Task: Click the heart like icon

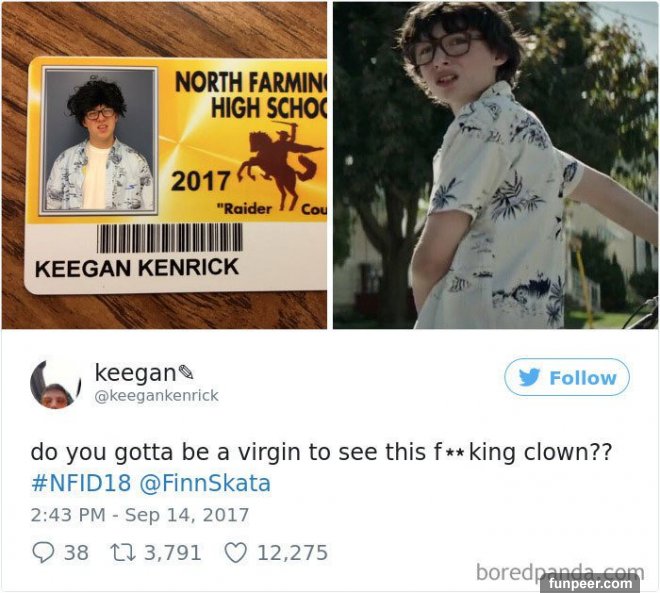Action: pyautogui.click(x=235, y=553)
